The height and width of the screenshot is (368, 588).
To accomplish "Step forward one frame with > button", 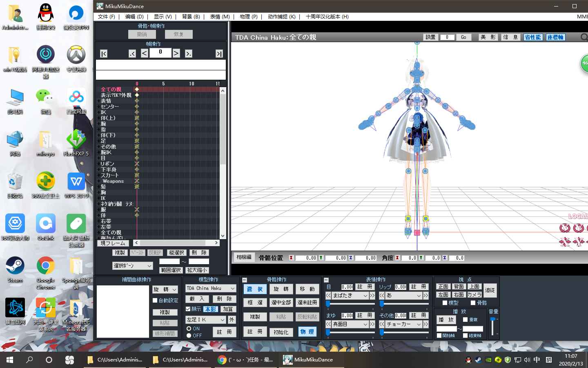I will coord(176,53).
